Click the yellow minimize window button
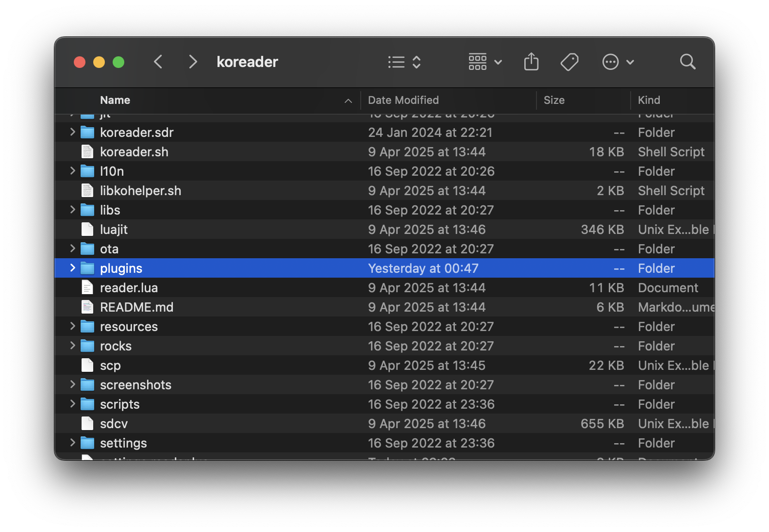Viewport: 769px width, 532px height. click(x=99, y=62)
